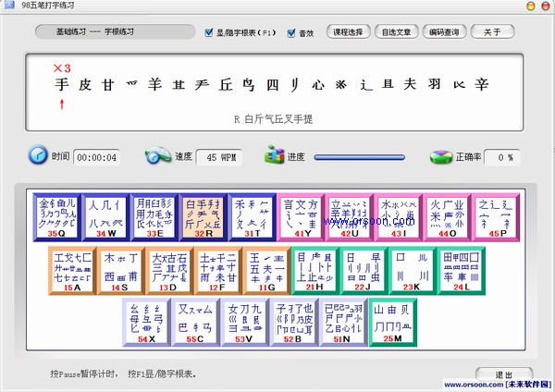Open the 自选文章 custom article option
This screenshot has width=555, height=392.
[x=398, y=32]
